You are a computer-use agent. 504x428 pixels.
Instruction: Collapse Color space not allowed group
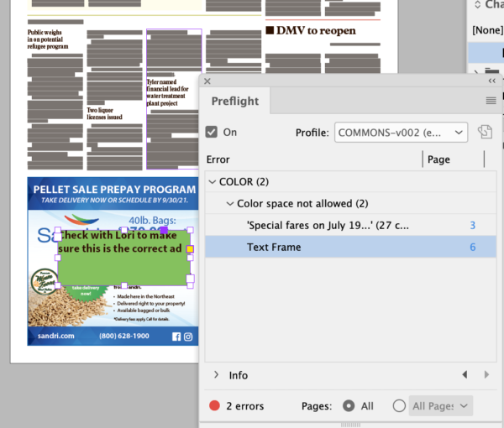coord(230,204)
